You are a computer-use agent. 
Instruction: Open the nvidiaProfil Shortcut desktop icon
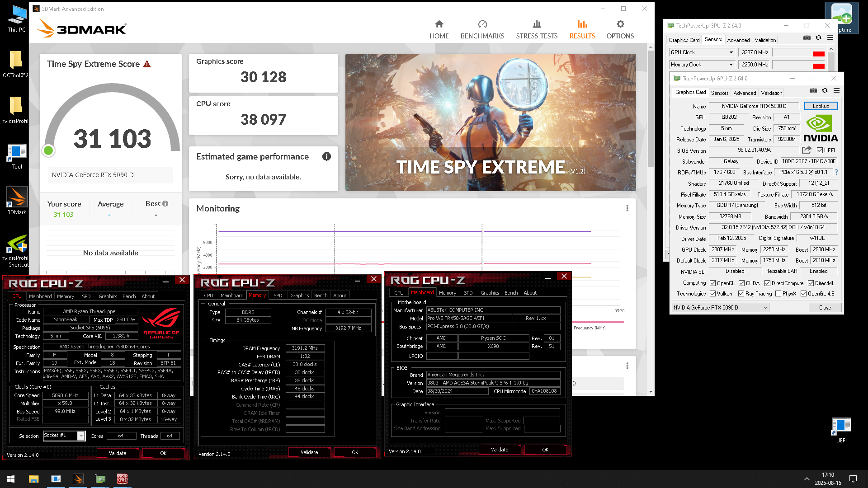coord(17,251)
